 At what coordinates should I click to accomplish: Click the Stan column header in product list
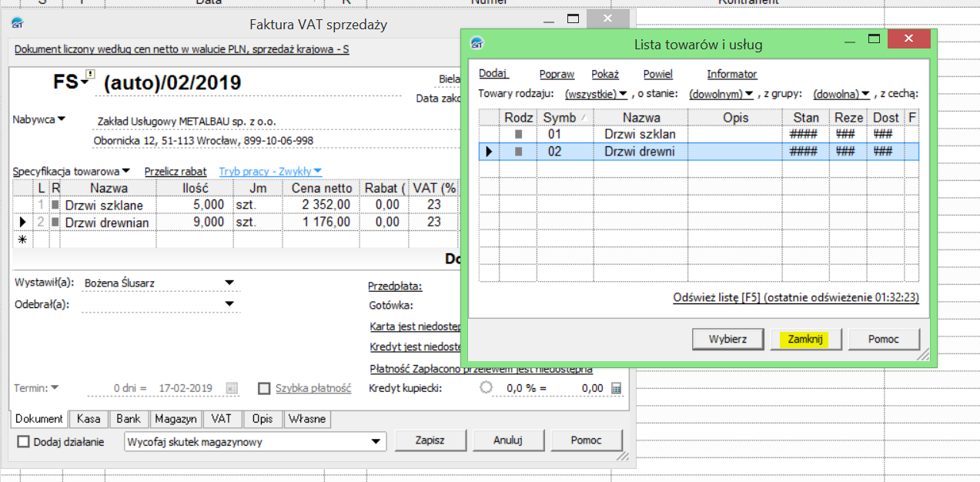point(806,117)
